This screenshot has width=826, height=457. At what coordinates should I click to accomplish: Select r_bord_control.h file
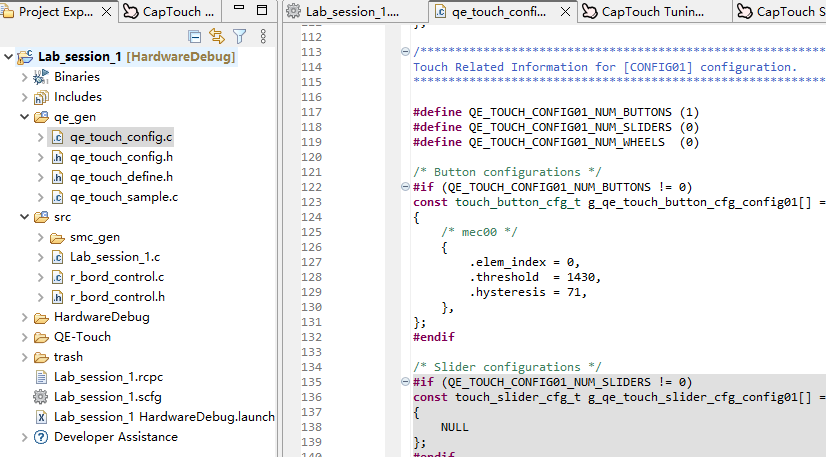(117, 297)
